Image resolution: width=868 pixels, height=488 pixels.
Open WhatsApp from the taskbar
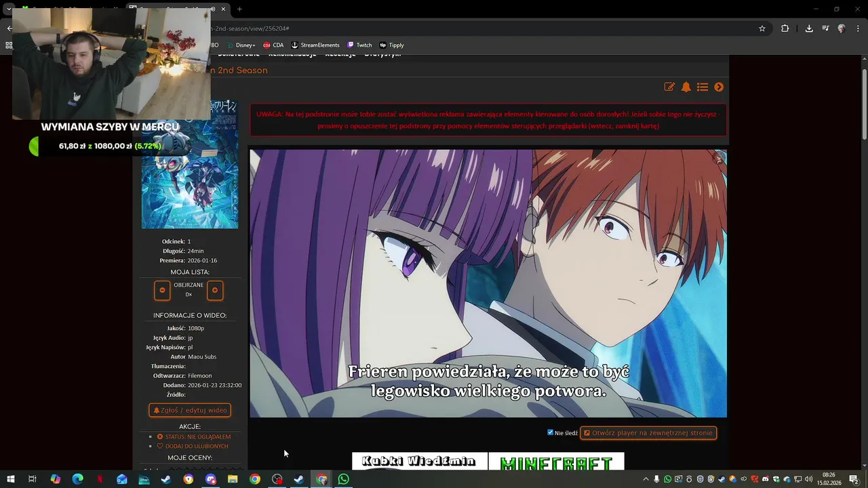coord(344,479)
